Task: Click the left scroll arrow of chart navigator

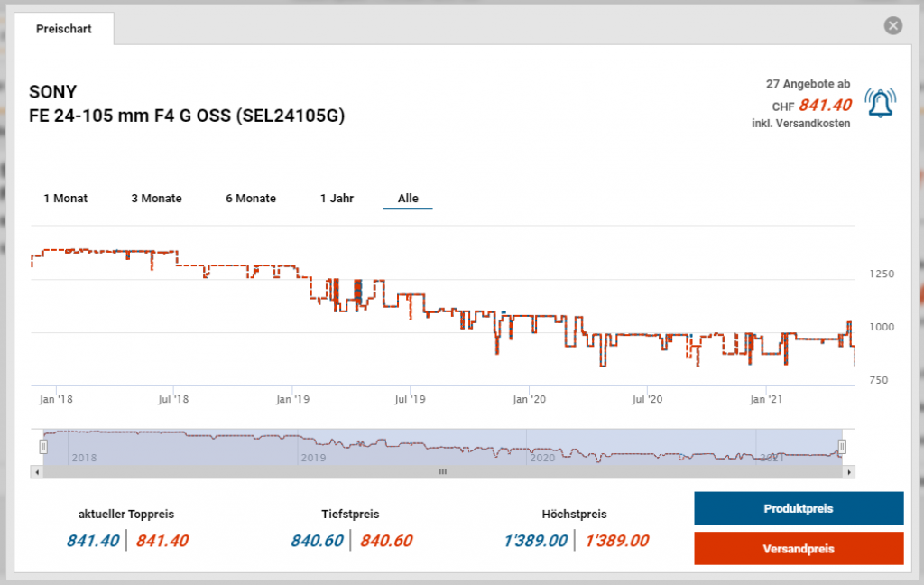Action: pyautogui.click(x=37, y=471)
